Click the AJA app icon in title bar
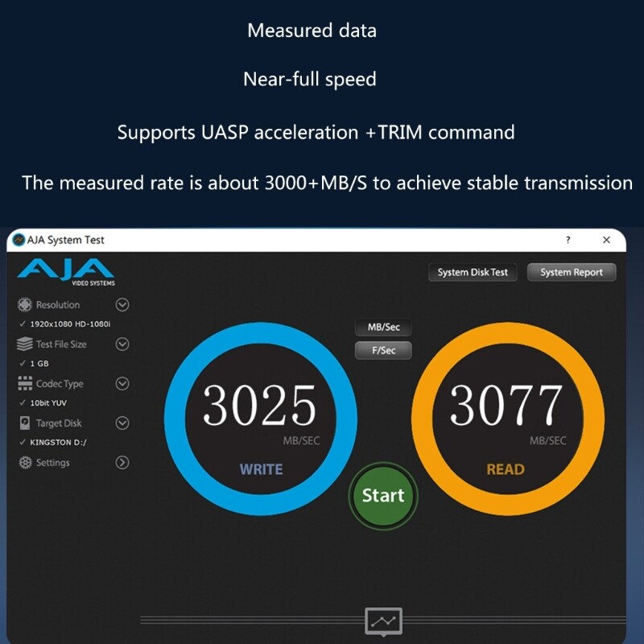Screen dimensions: 644x644 click(x=18, y=239)
